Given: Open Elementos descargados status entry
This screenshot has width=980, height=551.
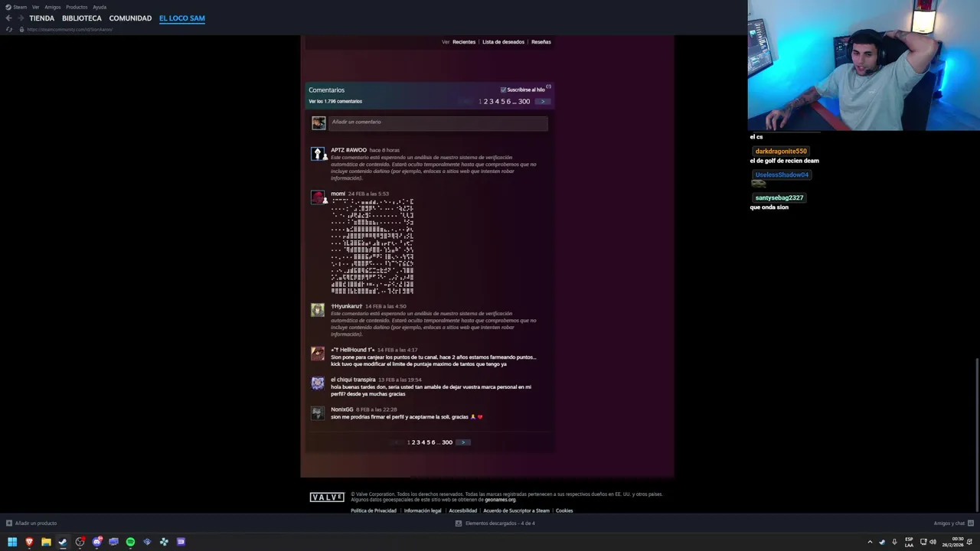Looking at the screenshot, I should click(495, 523).
